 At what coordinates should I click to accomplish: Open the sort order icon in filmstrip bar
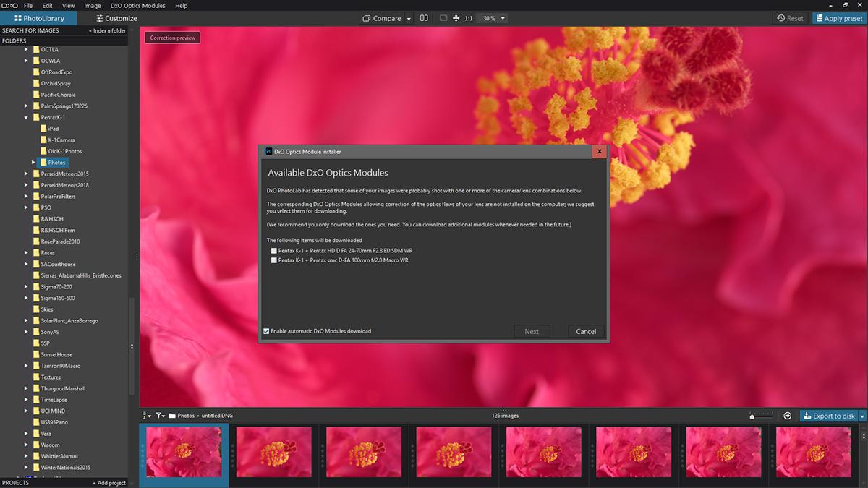[147, 416]
